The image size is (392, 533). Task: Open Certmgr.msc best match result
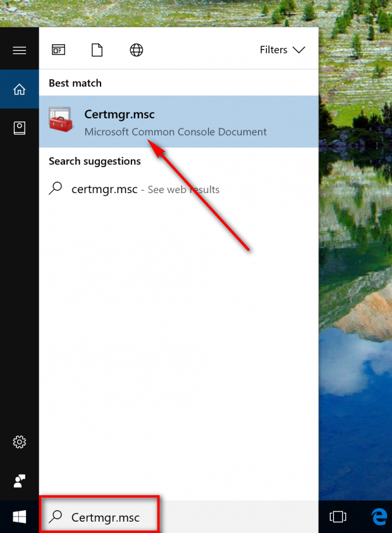[179, 122]
